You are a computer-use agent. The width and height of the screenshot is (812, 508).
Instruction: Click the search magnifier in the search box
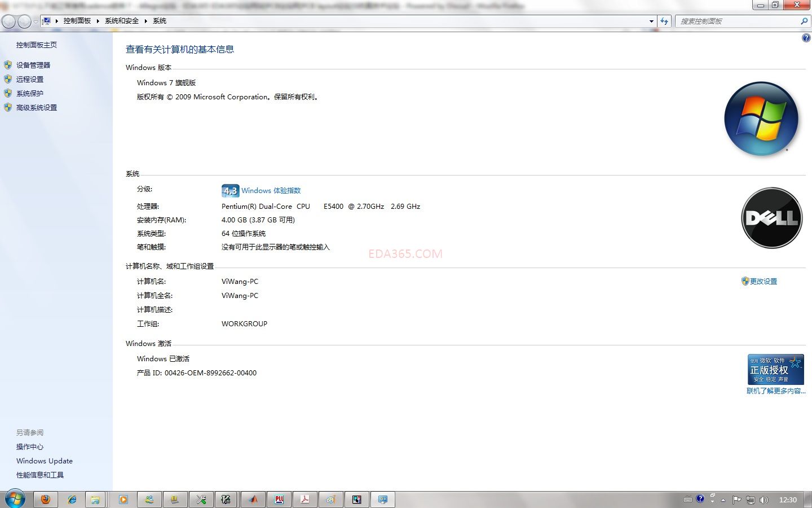tap(804, 21)
